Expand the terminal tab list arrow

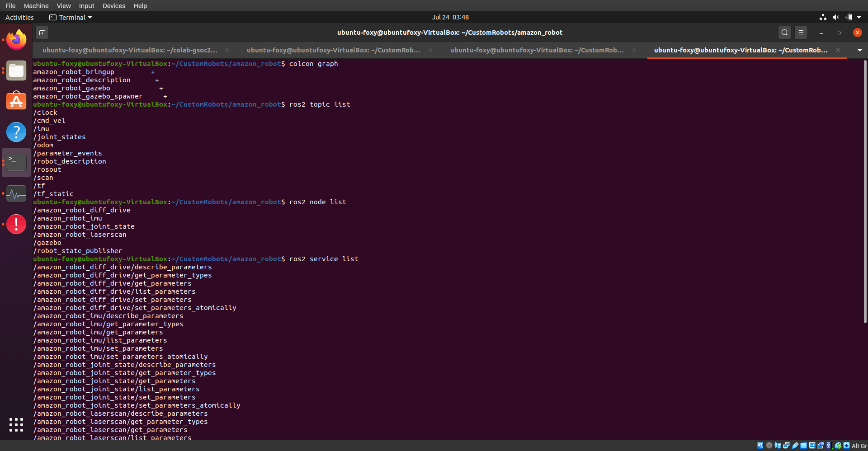pos(859,50)
